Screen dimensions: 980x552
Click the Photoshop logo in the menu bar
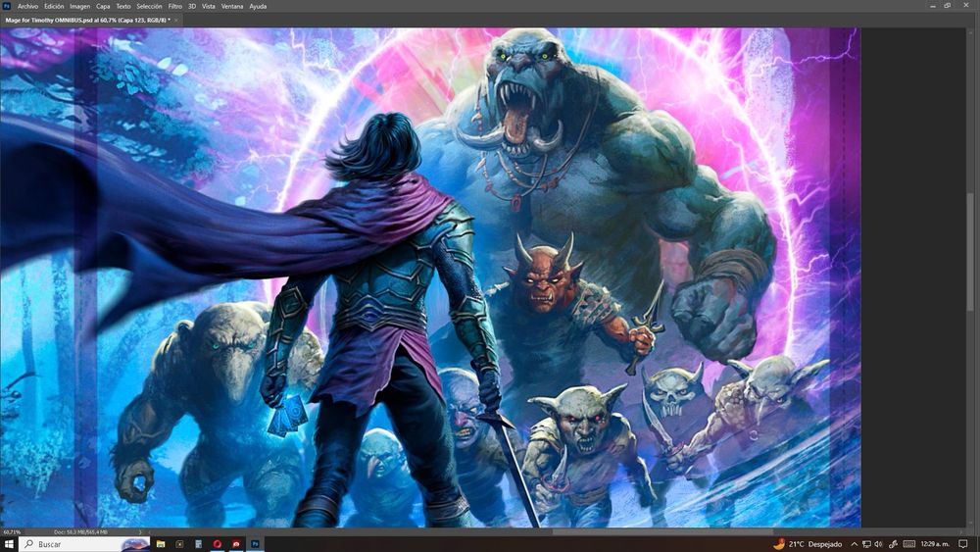[7, 6]
